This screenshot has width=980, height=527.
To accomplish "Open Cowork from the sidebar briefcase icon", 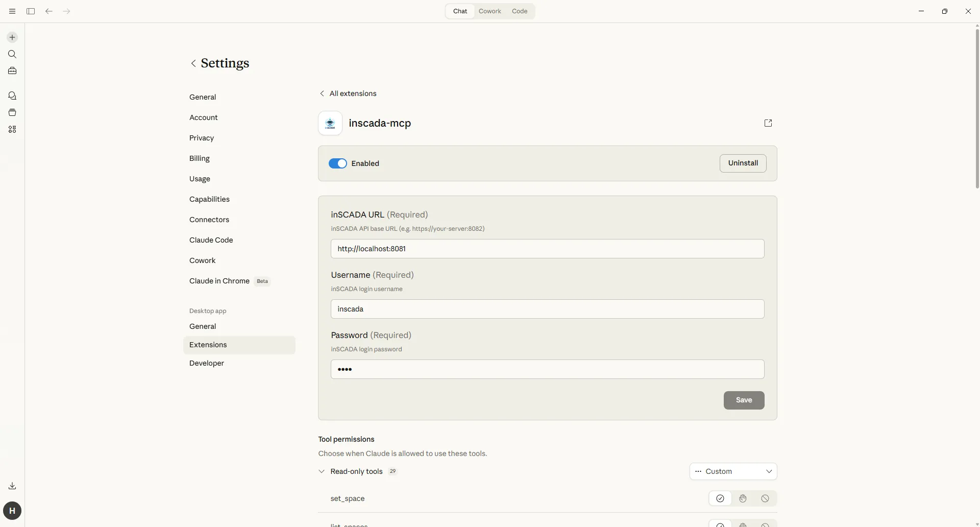I will tap(12, 71).
